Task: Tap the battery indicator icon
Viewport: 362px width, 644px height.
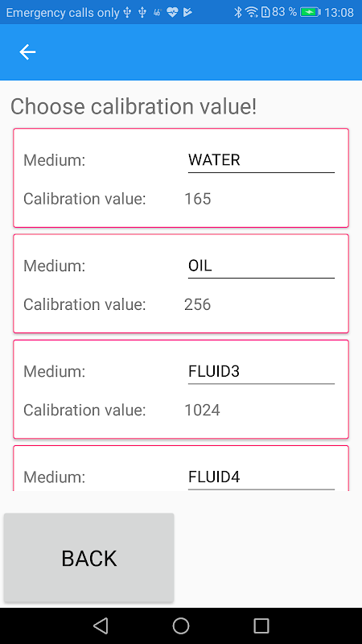Action: tap(311, 12)
